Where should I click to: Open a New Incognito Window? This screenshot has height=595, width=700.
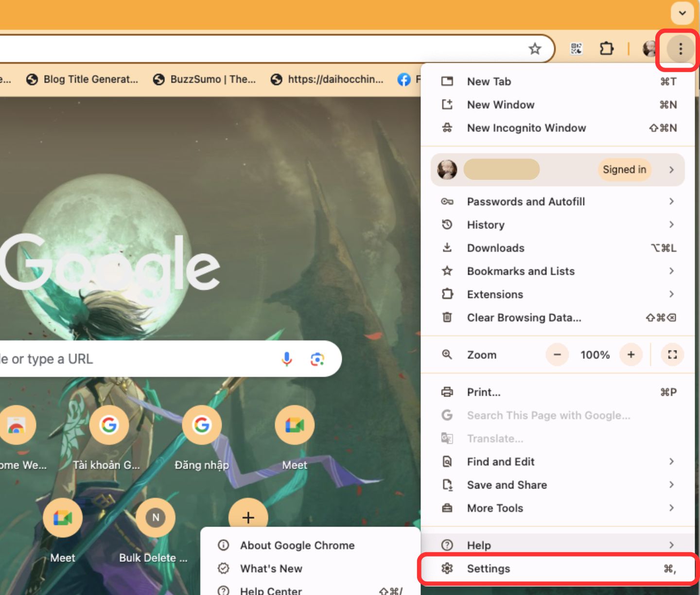coord(558,128)
